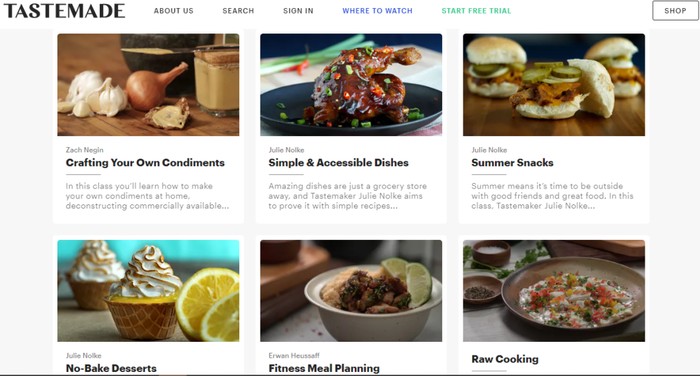Click Start Free Trial

tap(476, 11)
